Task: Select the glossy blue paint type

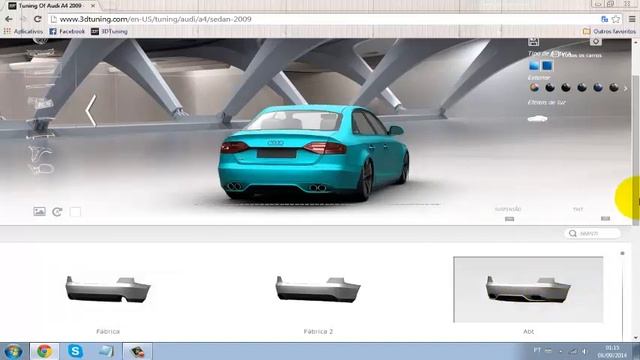Action: (534, 66)
